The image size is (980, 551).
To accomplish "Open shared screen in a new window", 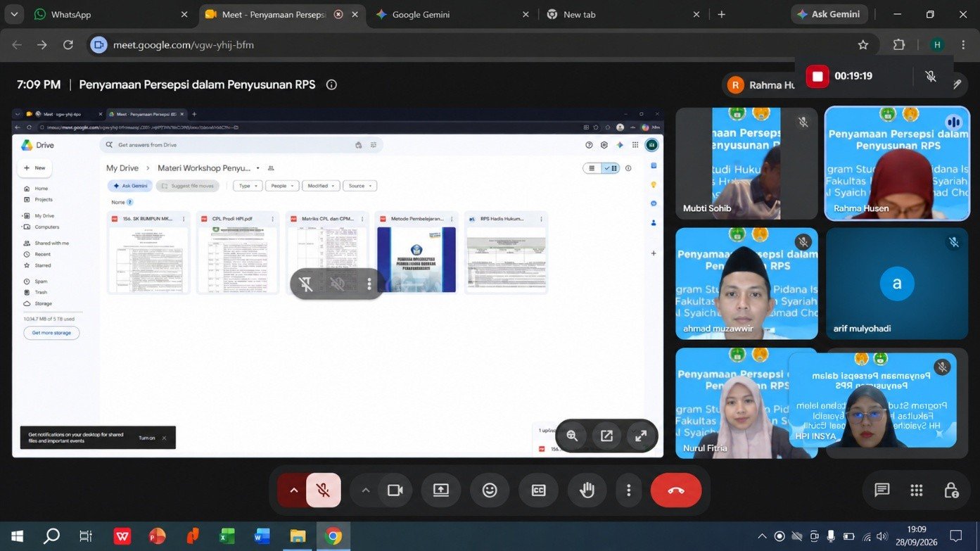I will tap(606, 436).
